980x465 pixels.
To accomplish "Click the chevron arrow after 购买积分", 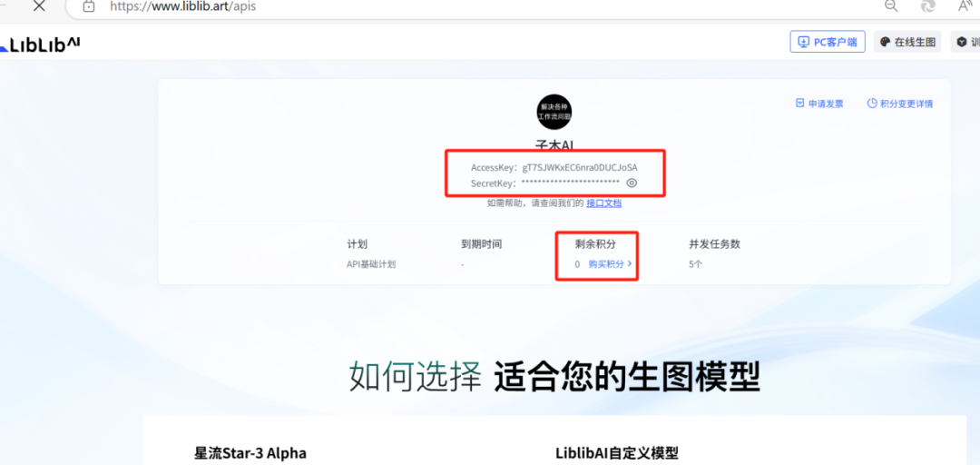I will click(630, 264).
